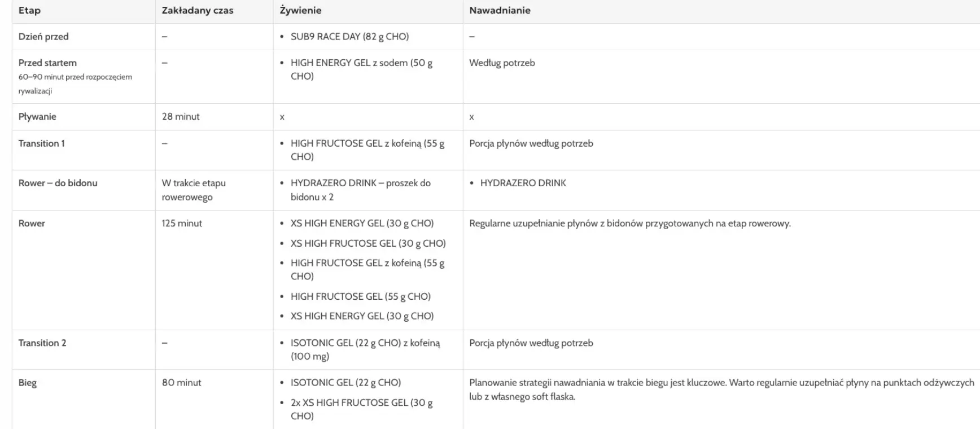The image size is (980, 429).
Task: Click the 28 minut time cell
Action: 181,117
